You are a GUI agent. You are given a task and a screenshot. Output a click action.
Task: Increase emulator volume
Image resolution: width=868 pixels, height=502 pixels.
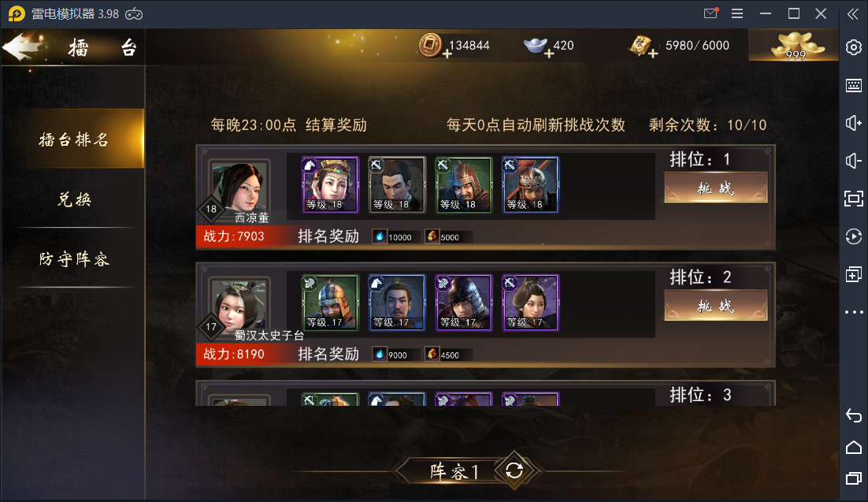pyautogui.click(x=854, y=122)
